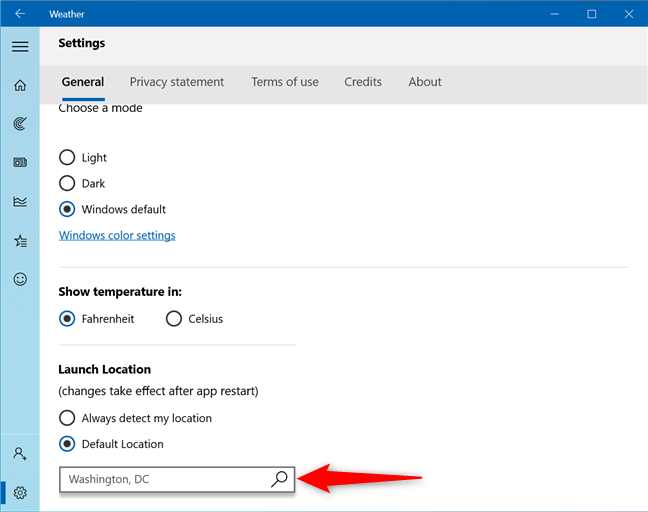Select the Dark mode radio button

point(67,184)
